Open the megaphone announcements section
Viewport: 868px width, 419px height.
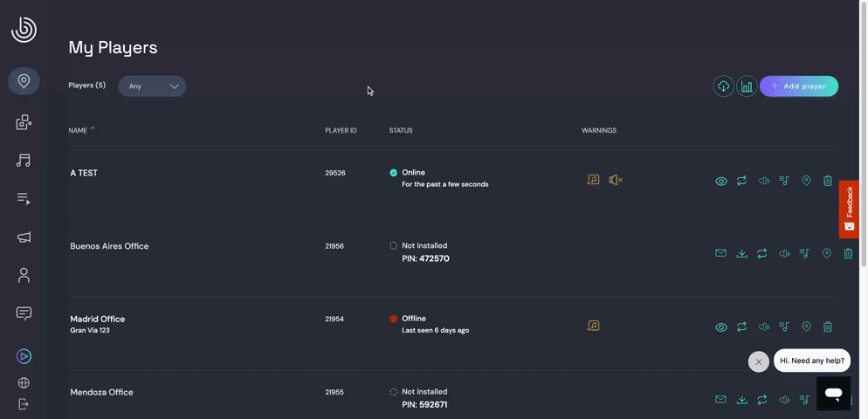click(24, 237)
